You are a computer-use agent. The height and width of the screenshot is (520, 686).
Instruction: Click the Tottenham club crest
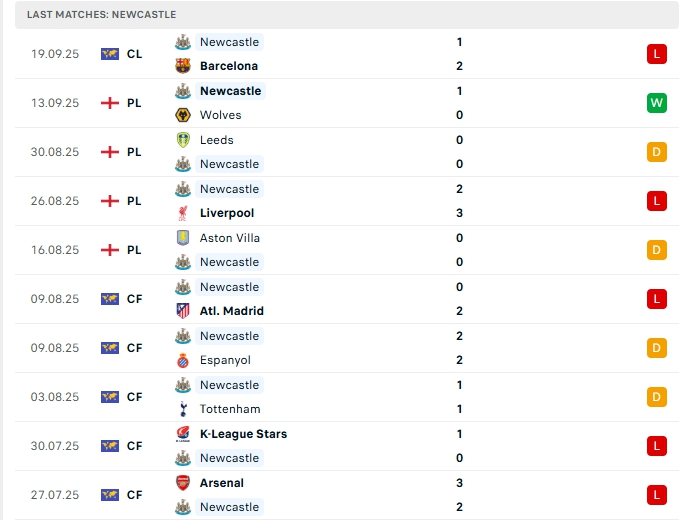click(183, 409)
